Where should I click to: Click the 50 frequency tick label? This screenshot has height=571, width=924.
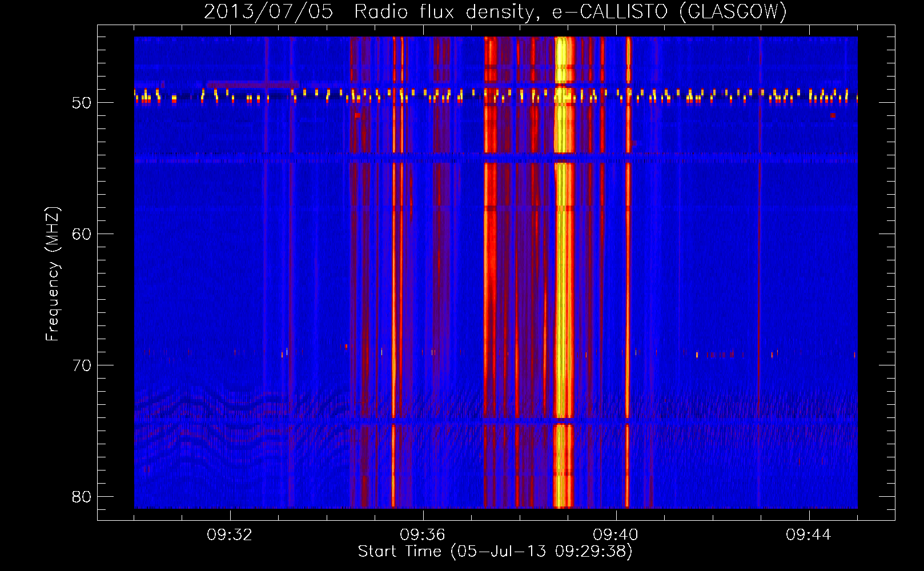click(82, 103)
